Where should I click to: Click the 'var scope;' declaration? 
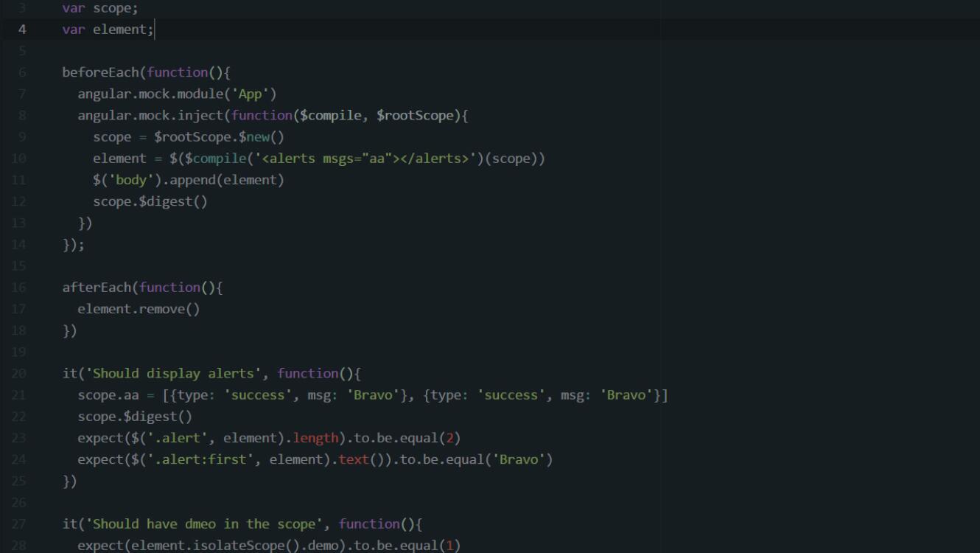pyautogui.click(x=99, y=8)
